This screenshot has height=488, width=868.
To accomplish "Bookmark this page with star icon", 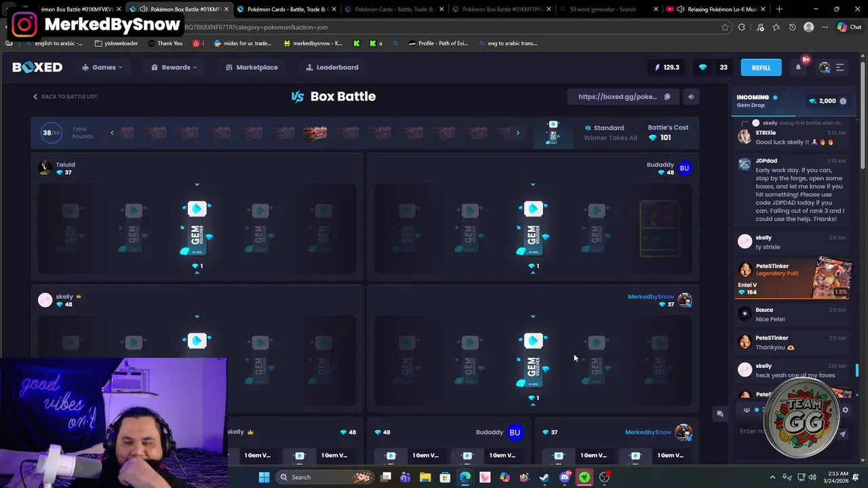I will [725, 27].
